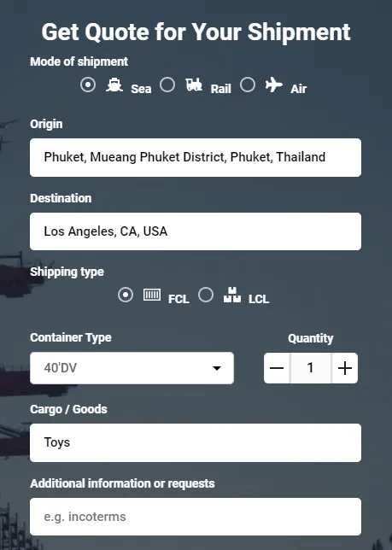Viewport: 392px width, 550px height.
Task: Click the FCL label text
Action: tap(178, 299)
